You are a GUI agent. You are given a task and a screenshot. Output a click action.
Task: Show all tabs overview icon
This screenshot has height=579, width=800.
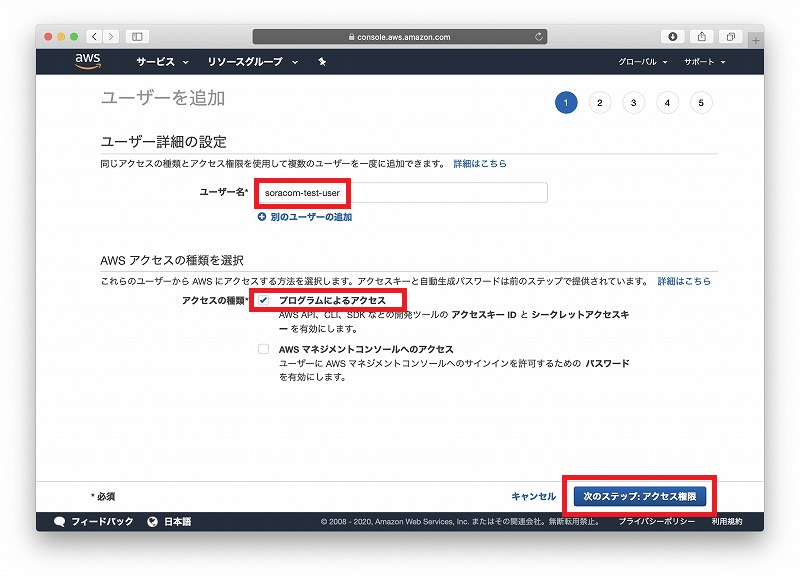[731, 36]
